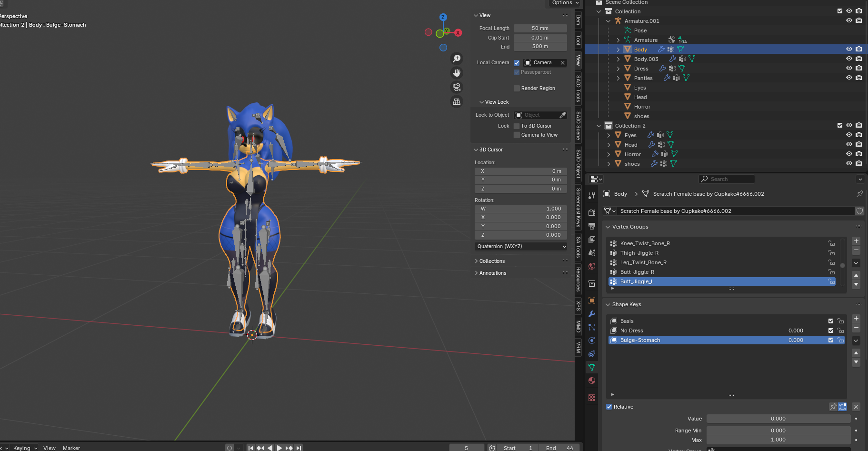Open the Screencast Keys sidebar tab

click(x=579, y=207)
